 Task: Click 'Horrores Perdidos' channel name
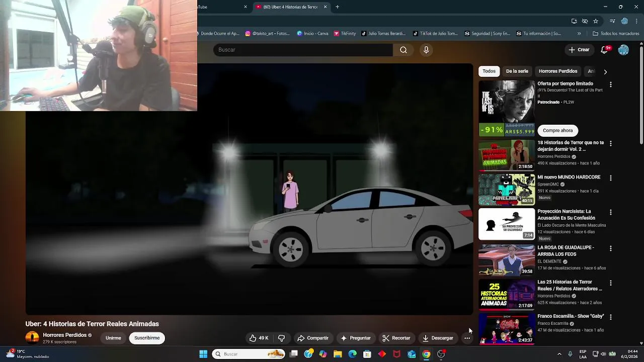(64, 335)
